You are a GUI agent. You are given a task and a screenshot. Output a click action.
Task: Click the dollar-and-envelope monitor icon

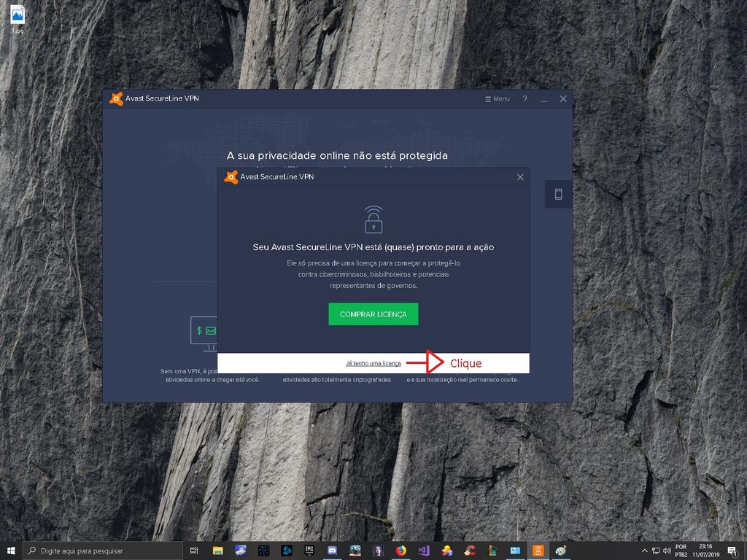click(204, 333)
